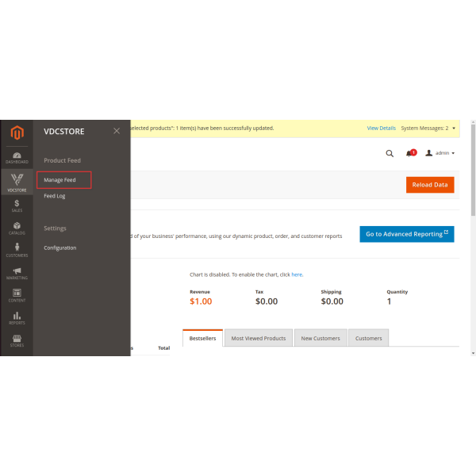Open the Content sidebar icon
476x476 pixels.
16,295
